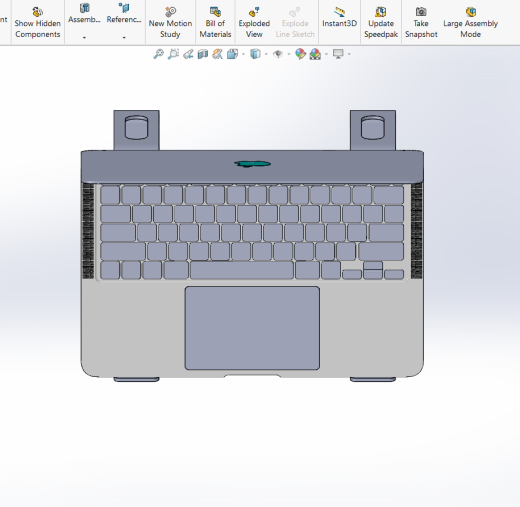Image resolution: width=520 pixels, height=507 pixels.
Task: Open Reference Geometry dropdown
Action: click(x=124, y=37)
